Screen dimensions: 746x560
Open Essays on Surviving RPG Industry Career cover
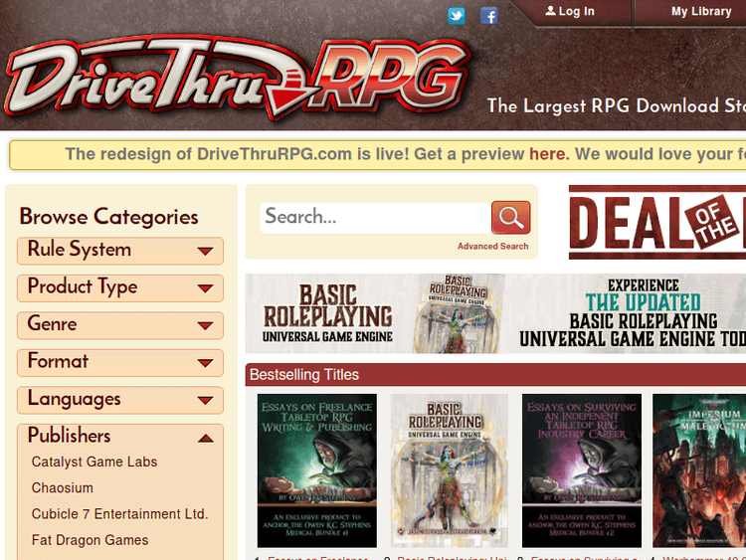[x=582, y=470]
